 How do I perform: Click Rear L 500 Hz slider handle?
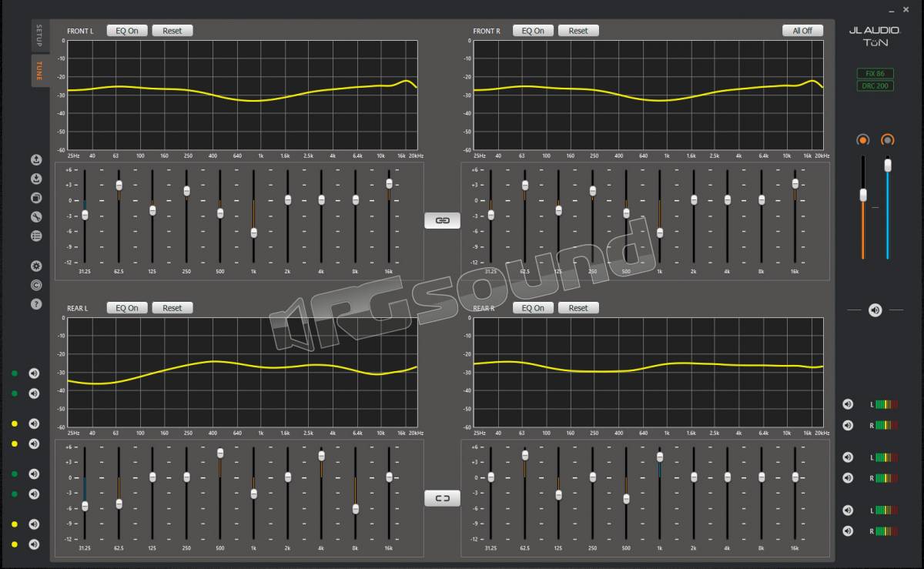pyautogui.click(x=220, y=453)
